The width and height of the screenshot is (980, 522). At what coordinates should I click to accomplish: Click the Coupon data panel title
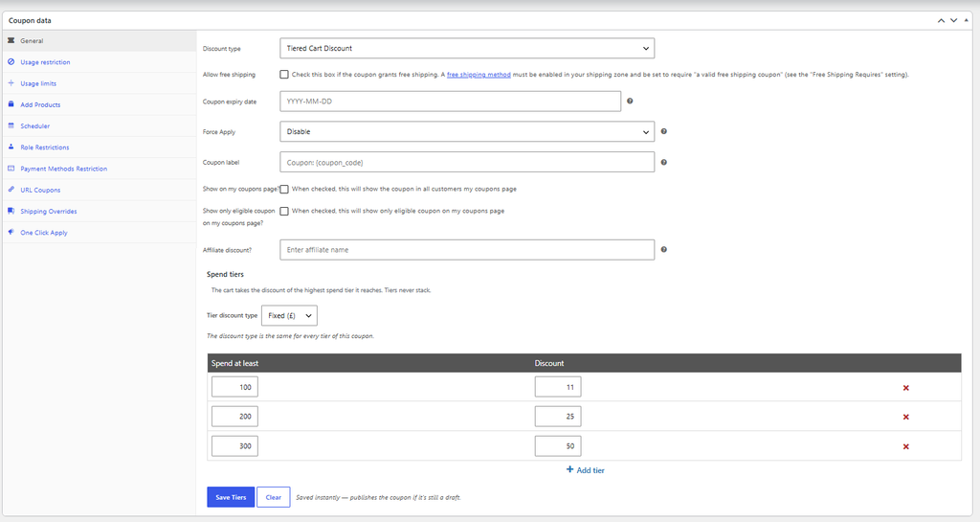[30, 21]
